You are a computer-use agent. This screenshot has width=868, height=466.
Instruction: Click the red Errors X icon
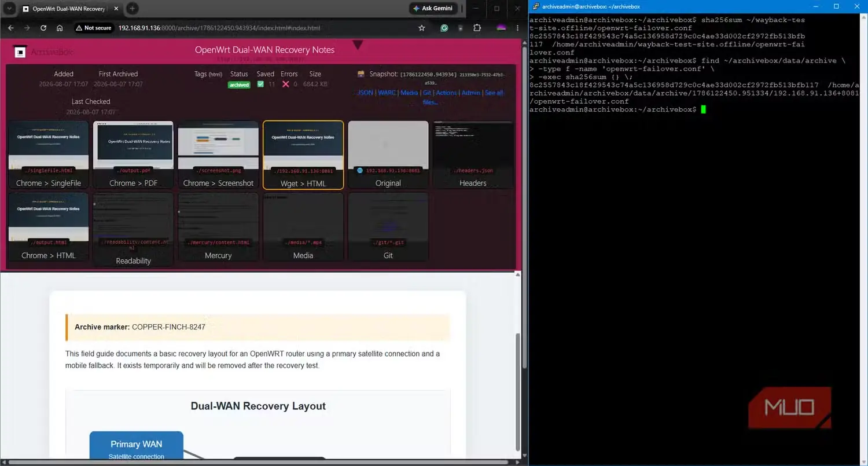click(285, 84)
